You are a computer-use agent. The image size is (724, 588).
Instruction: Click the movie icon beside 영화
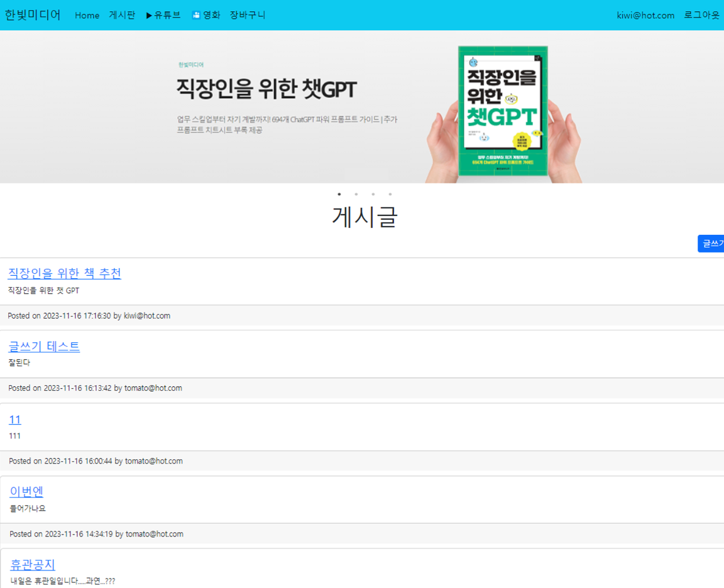click(196, 15)
